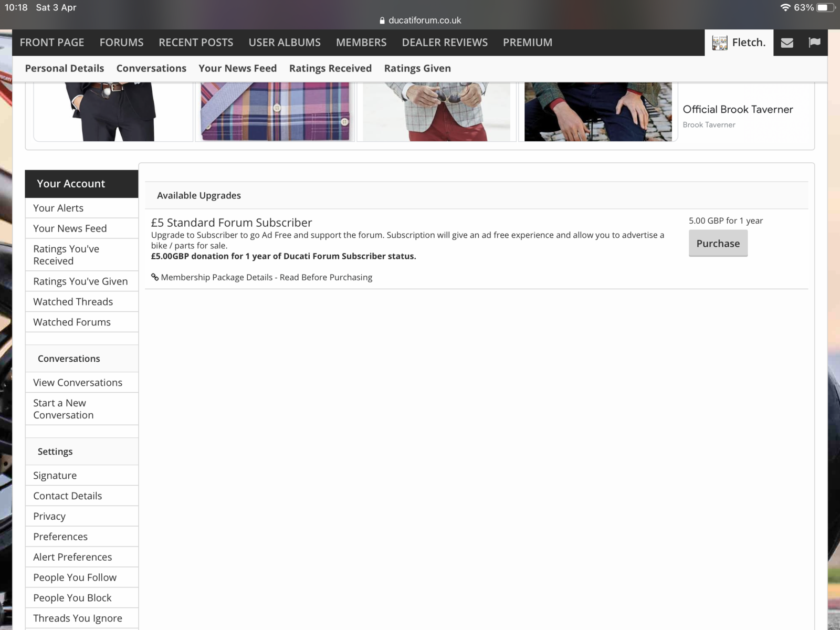Open Membership Package Details link

(266, 277)
